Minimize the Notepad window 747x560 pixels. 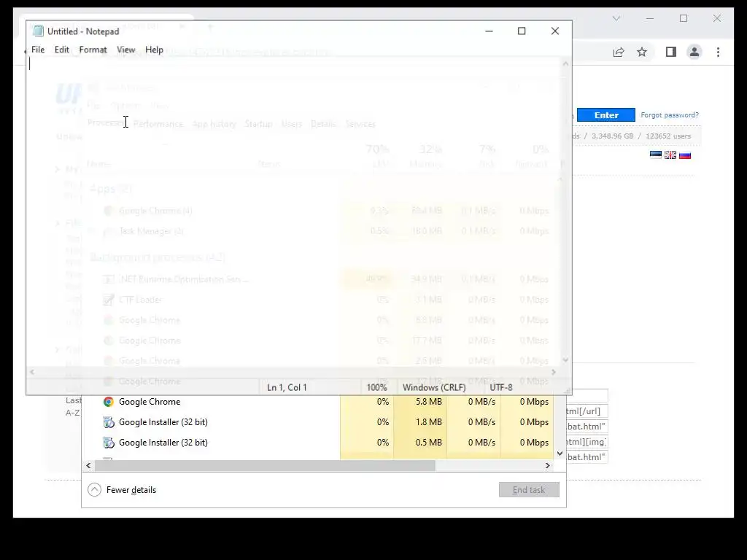[x=489, y=31]
